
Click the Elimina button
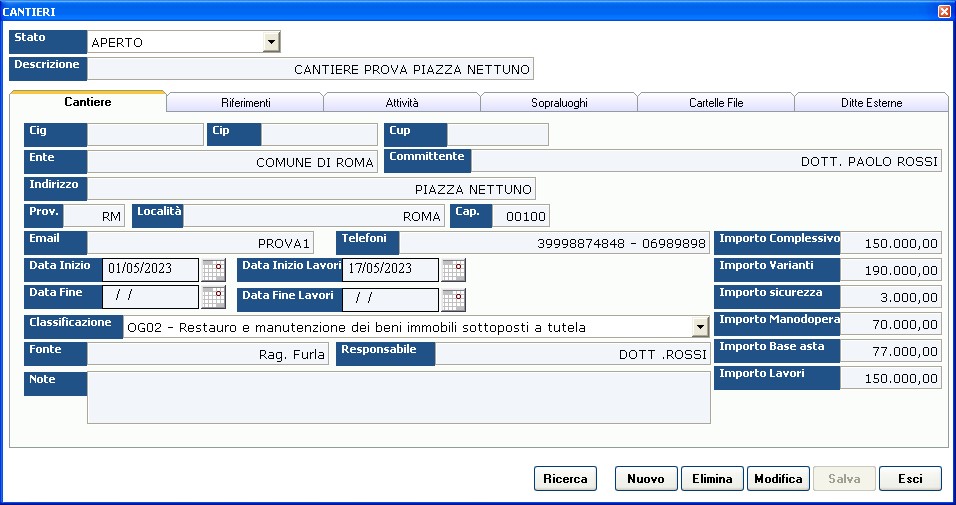point(712,479)
